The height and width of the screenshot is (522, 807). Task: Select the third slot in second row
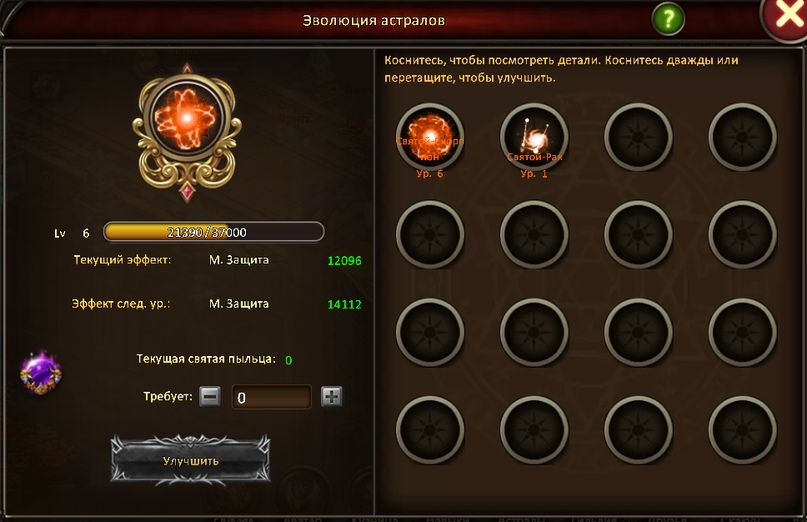[x=638, y=235]
